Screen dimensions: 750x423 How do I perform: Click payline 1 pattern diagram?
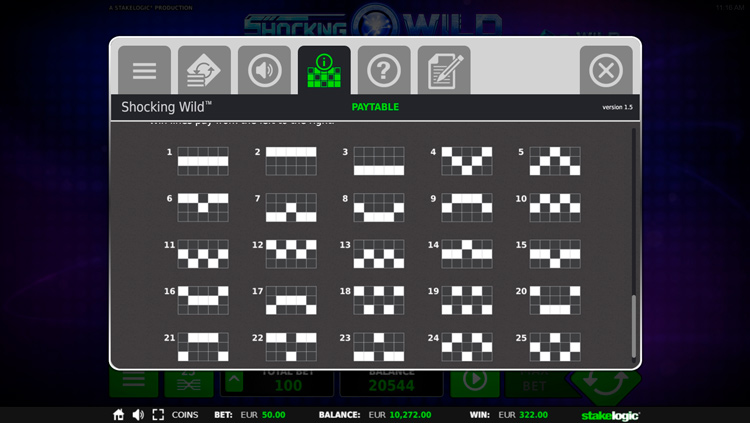[x=203, y=160]
